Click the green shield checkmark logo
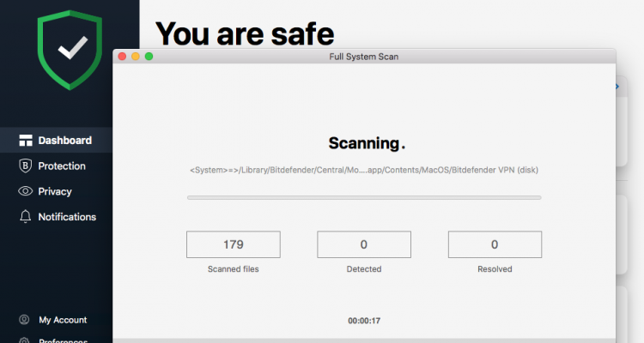The width and height of the screenshot is (644, 343). pyautogui.click(x=70, y=50)
